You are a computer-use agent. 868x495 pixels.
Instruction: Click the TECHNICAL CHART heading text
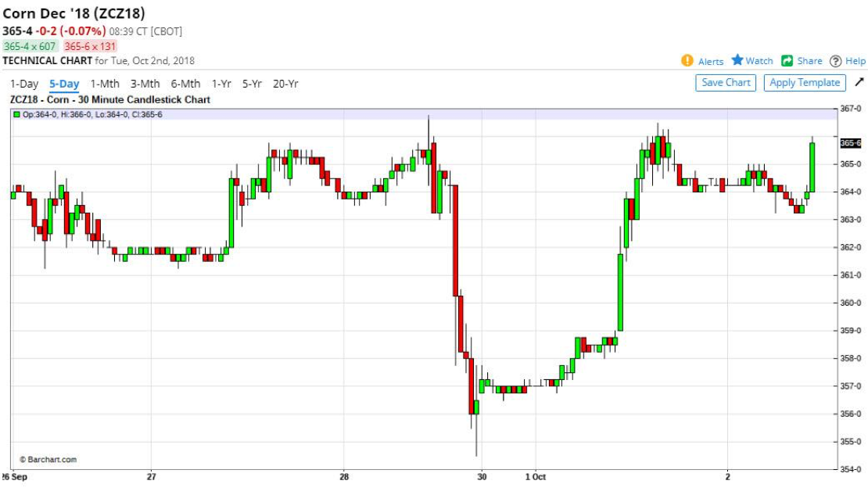click(47, 61)
